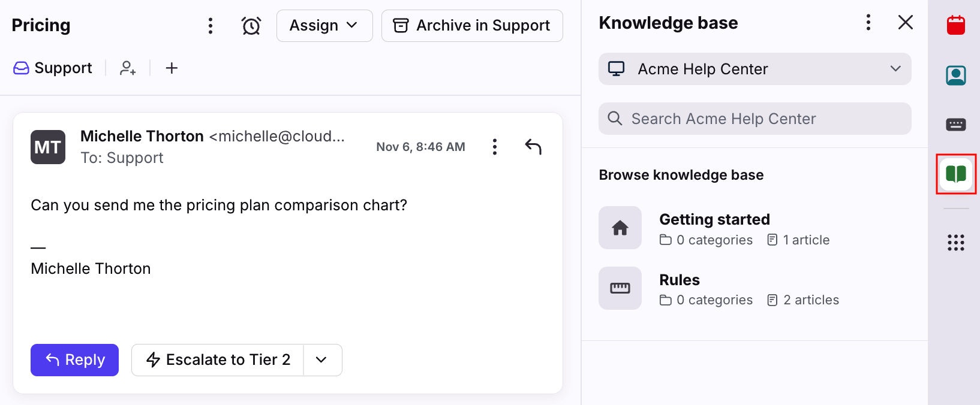Toggle the green Knowledge base book icon

click(955, 174)
